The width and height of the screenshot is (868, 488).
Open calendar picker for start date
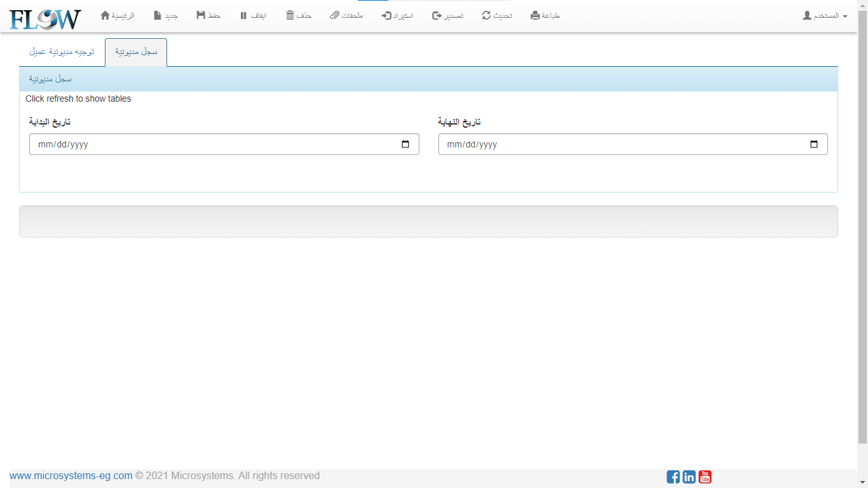pyautogui.click(x=405, y=144)
